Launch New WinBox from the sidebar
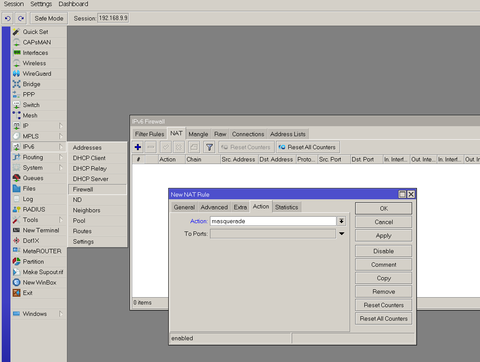Image resolution: width=480 pixels, height=362 pixels. click(39, 282)
